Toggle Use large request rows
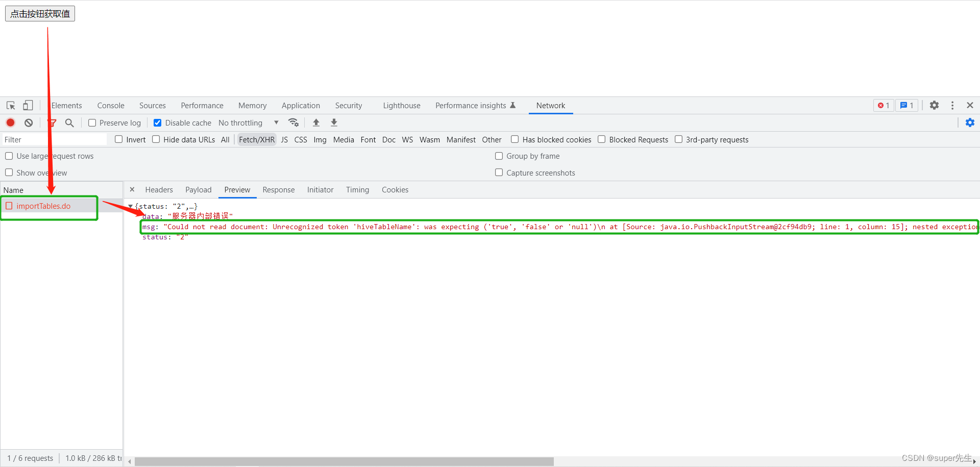 pos(9,156)
